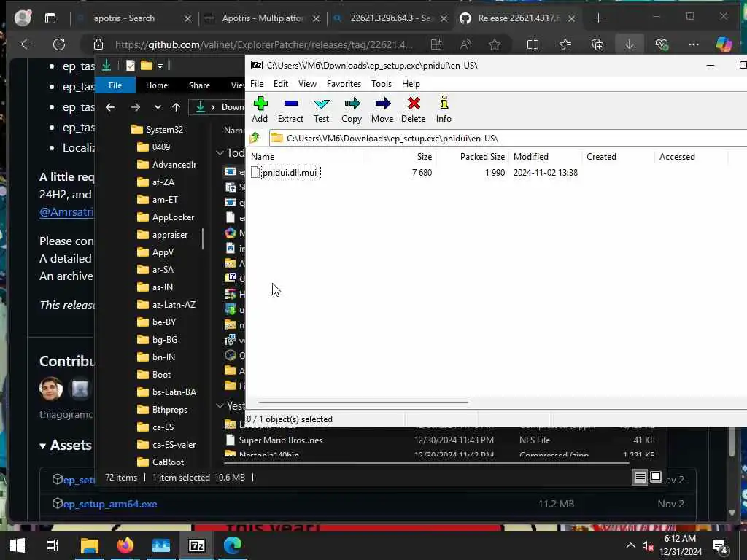Click the Add button in 7-Zip toolbar

(260, 109)
